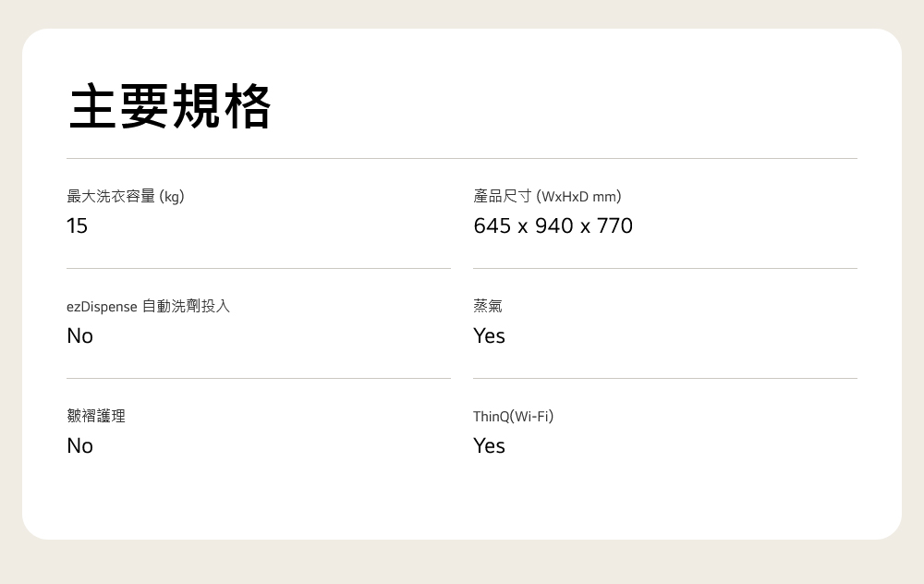Click the width value 645

tap(492, 226)
